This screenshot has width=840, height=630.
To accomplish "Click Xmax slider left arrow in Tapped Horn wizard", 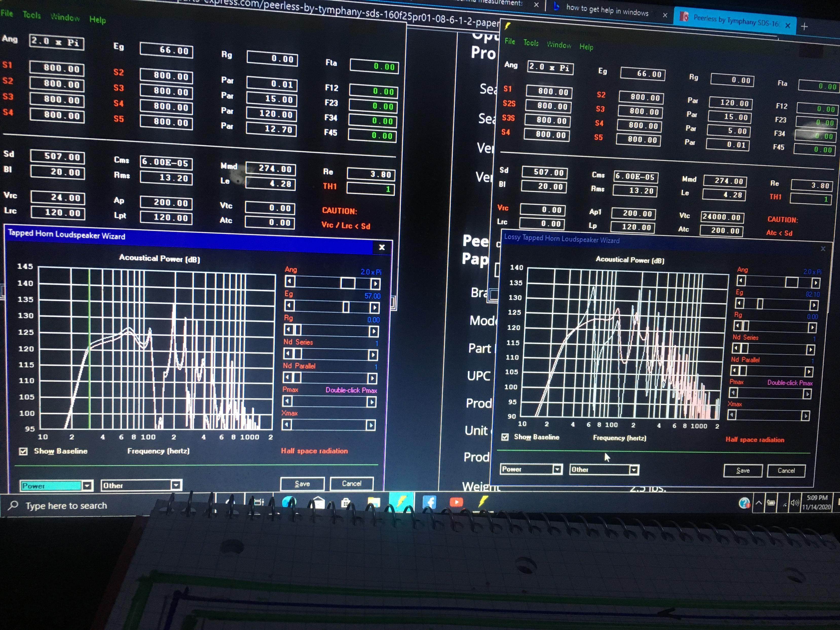I will click(x=287, y=424).
